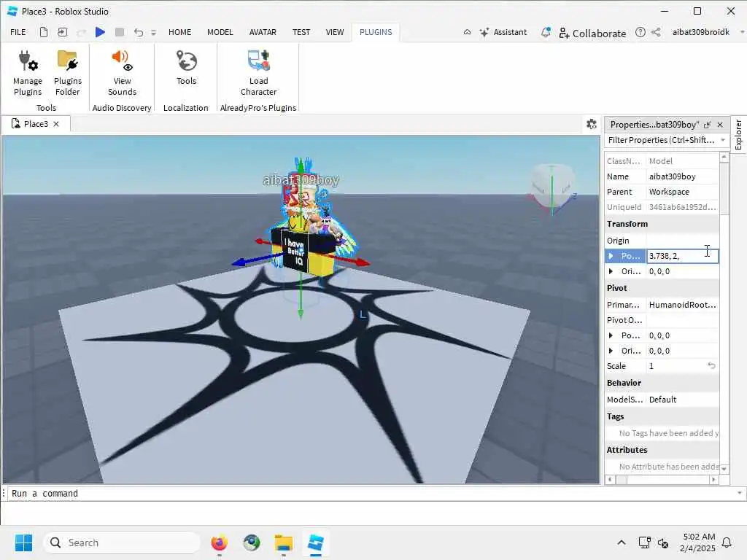Open the Windows Start menu
The width and height of the screenshot is (747, 560).
(x=23, y=542)
